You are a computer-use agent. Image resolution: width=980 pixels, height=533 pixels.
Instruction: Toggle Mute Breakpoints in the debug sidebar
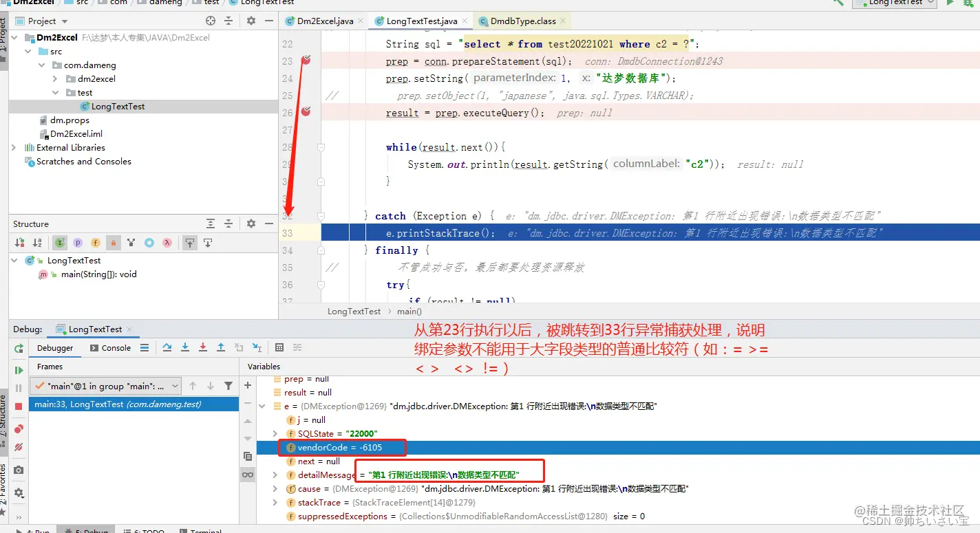click(x=19, y=446)
